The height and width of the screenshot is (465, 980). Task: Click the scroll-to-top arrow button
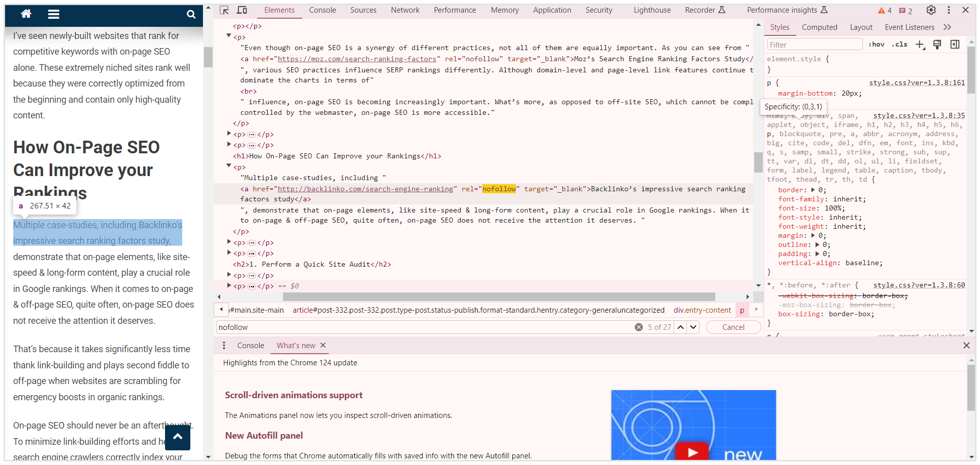coord(178,437)
